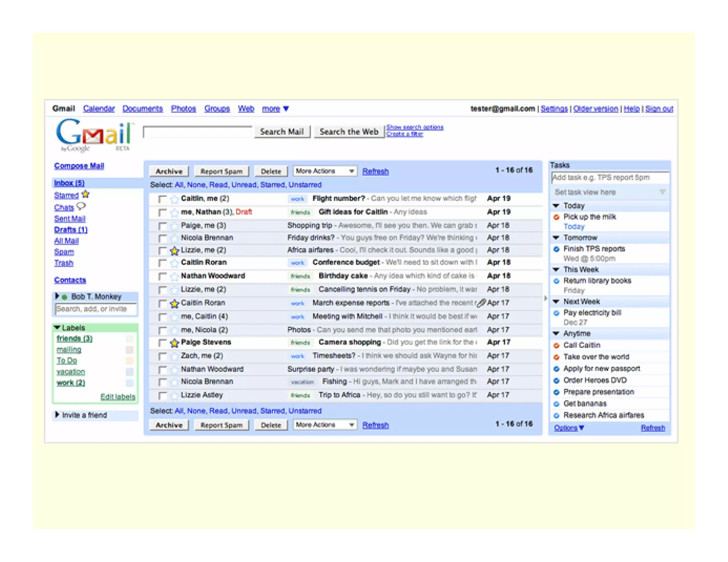This screenshot has width=728, height=562.
Task: Click the task circle for Get bananas
Action: (x=556, y=404)
